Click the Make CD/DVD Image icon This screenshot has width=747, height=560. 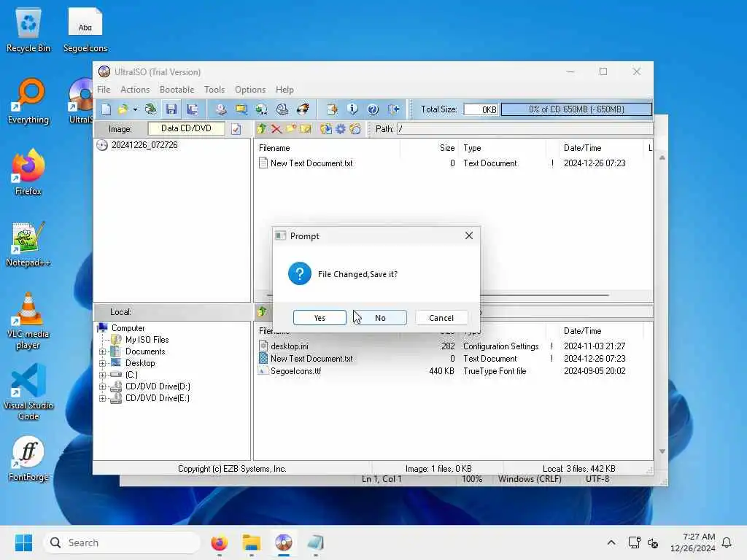point(220,109)
